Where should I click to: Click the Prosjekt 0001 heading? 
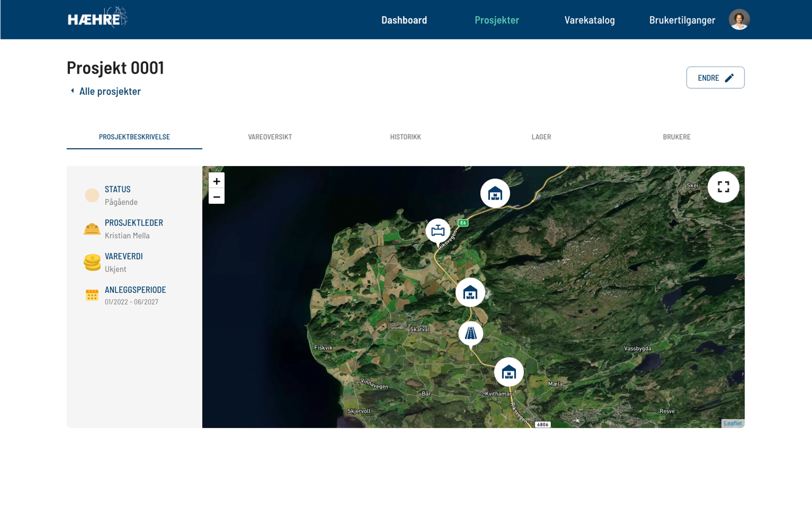click(115, 67)
